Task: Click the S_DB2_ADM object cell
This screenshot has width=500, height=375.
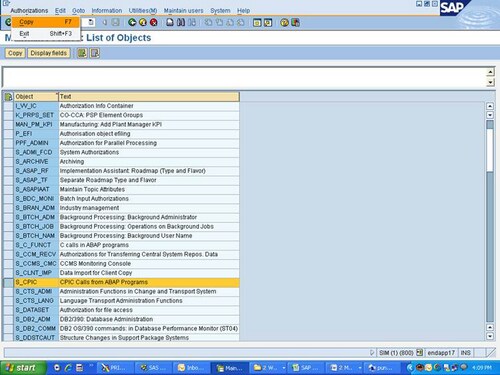Action: click(36, 319)
